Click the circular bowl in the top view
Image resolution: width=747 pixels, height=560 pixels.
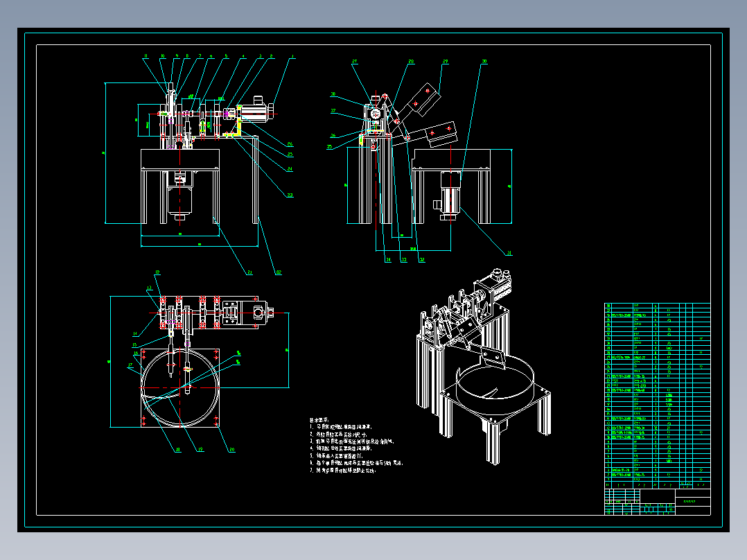tap(181, 387)
